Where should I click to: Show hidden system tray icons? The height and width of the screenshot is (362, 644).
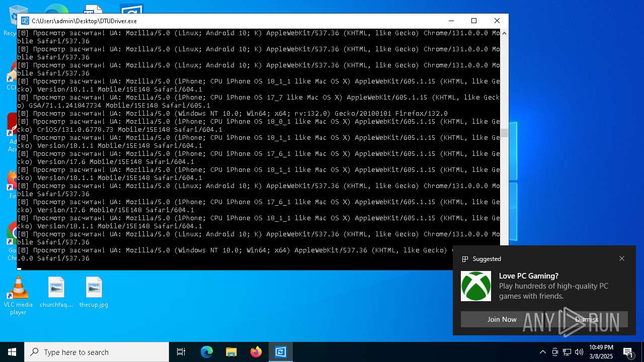[542, 352]
